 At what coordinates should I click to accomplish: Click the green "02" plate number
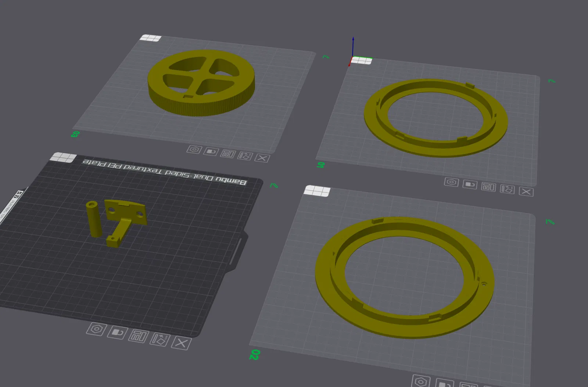pos(254,354)
